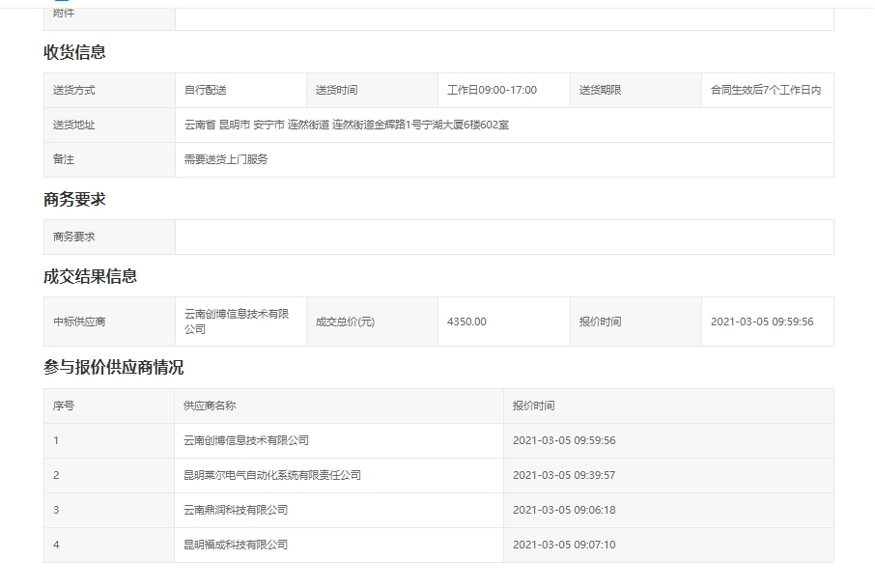This screenshot has height=588, width=875.
Task: Click row 1 quote time '2021-03-05 09:59:56'
Action: [x=564, y=440]
